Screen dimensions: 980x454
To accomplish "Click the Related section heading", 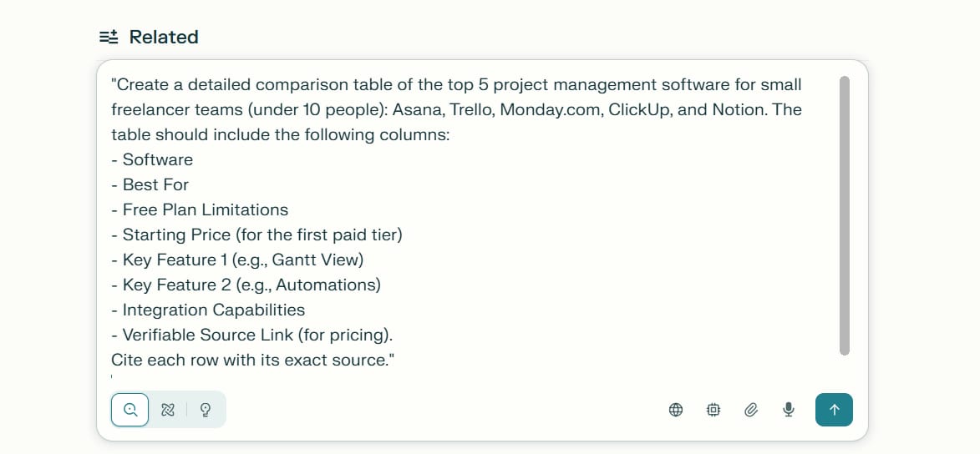I will pyautogui.click(x=164, y=37).
